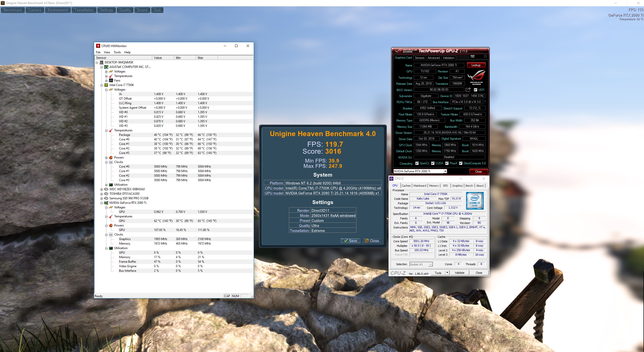Click the Utilization icon under NVIDIA GeForce
The image size is (644, 352).
click(111, 248)
